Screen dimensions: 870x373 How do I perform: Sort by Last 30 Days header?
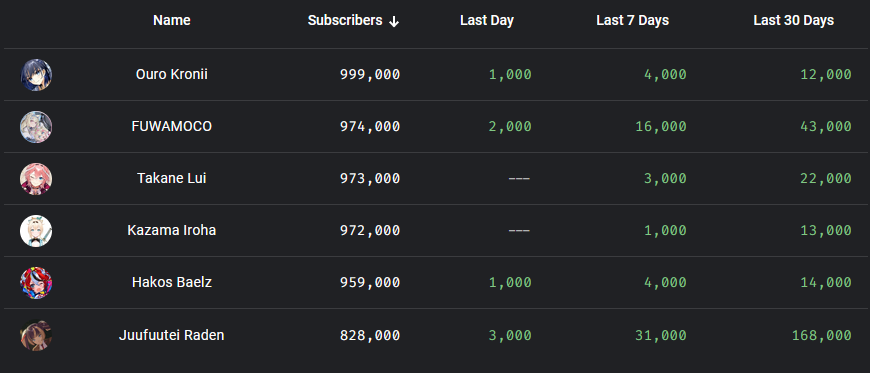[793, 21]
